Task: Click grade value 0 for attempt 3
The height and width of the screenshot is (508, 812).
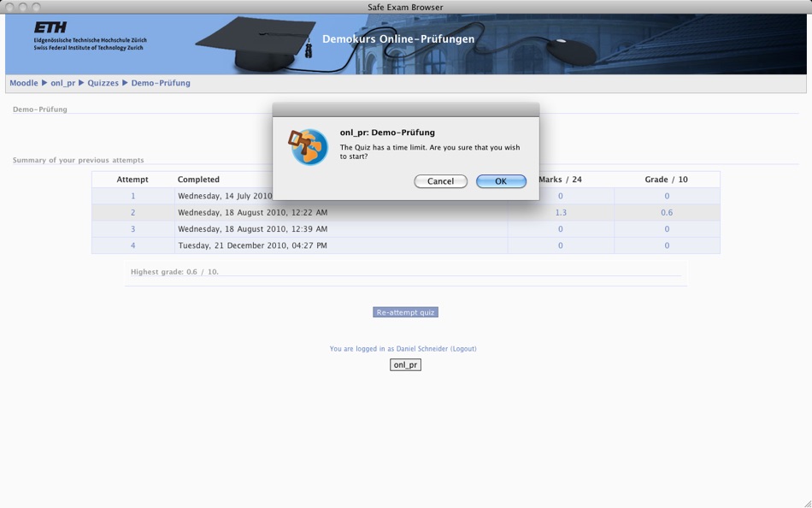Action: coord(667,229)
